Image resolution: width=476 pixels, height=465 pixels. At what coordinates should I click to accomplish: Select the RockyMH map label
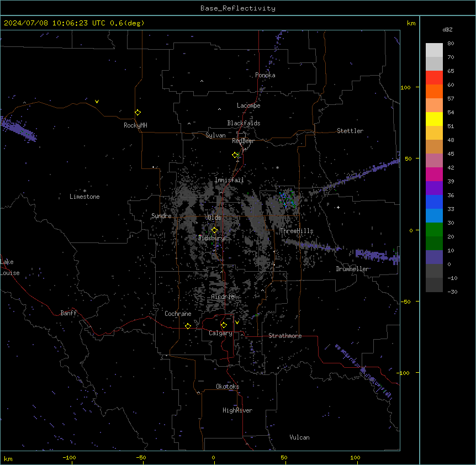pyautogui.click(x=135, y=125)
